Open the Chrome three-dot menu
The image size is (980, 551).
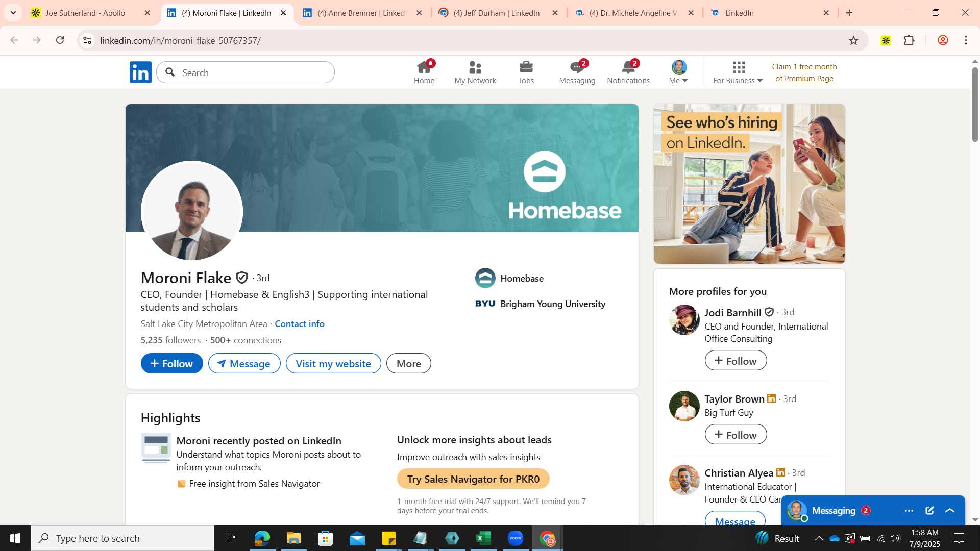966,40
